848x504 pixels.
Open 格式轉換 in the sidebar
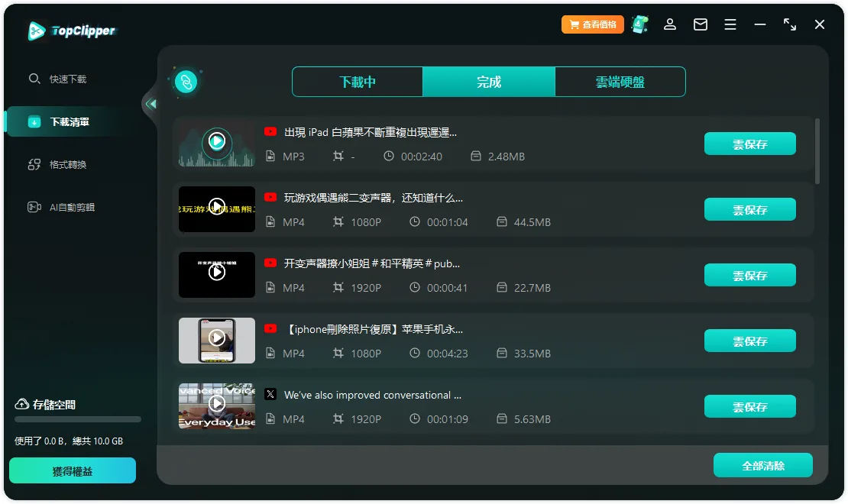pyautogui.click(x=57, y=164)
